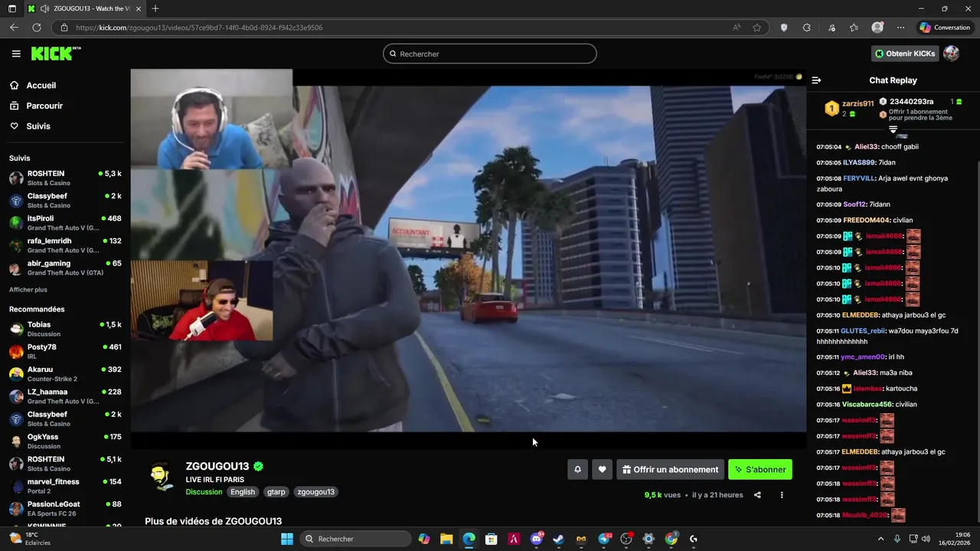The height and width of the screenshot is (551, 980).
Task: Open Steam from taskbar
Action: (559, 539)
